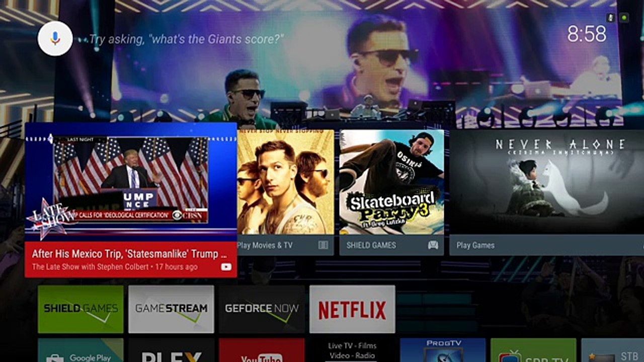
Task: Select the Play Movies & TV label
Action: (265, 245)
